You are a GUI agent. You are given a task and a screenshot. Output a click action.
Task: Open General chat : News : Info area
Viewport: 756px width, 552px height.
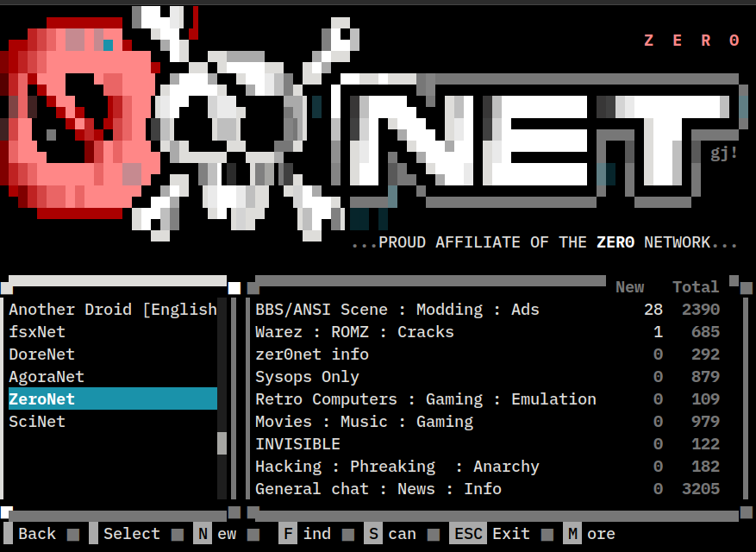click(x=378, y=489)
